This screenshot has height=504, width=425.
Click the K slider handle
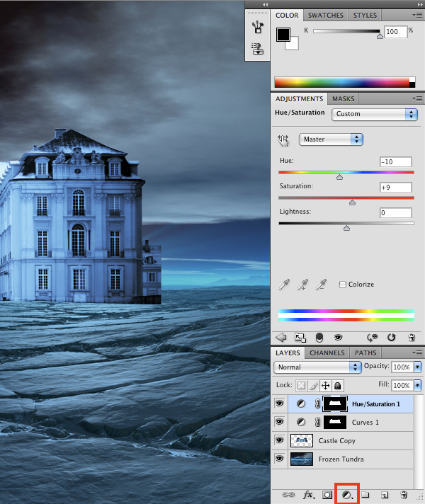coord(380,36)
